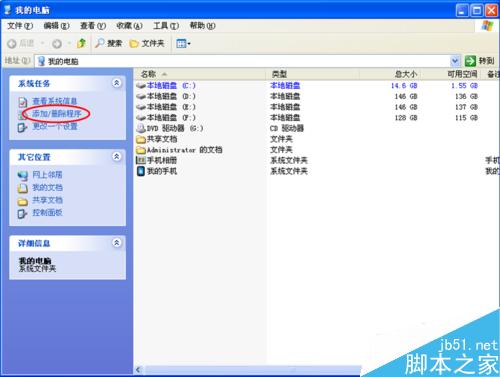Open the Views layout dropdown button
This screenshot has width=500, height=377.
183,43
